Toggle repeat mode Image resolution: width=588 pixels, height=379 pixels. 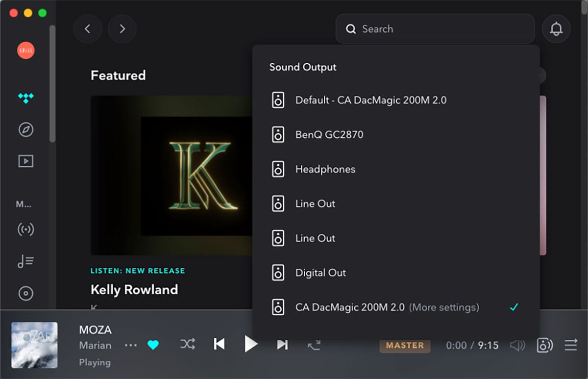click(314, 345)
